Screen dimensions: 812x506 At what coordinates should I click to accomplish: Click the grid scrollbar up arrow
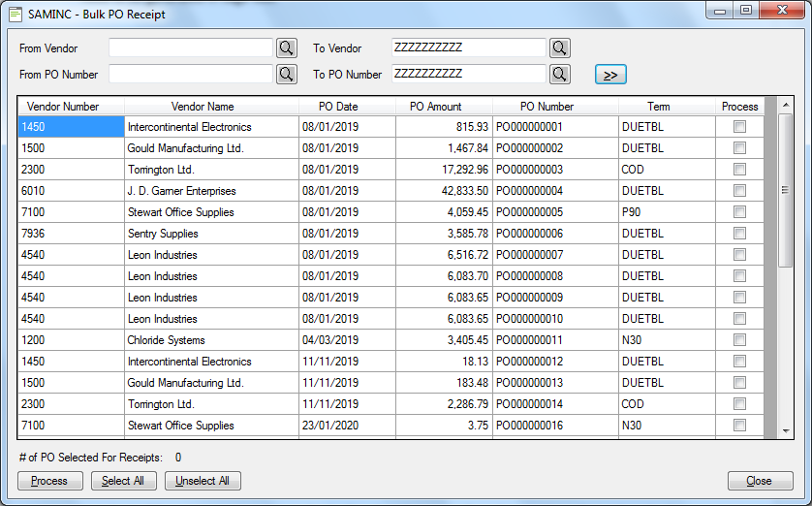[x=786, y=105]
